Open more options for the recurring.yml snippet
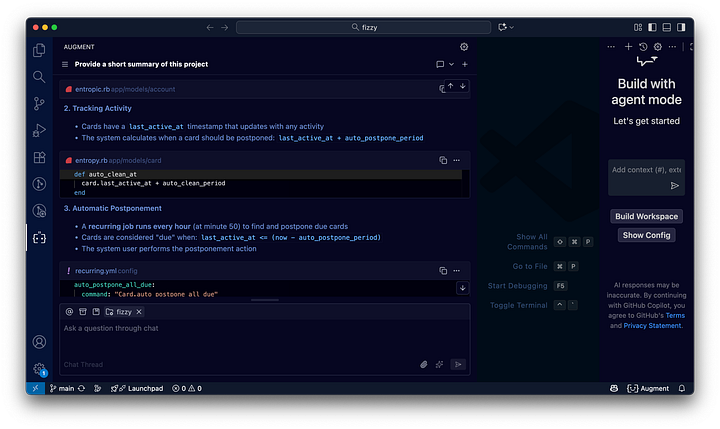The height and width of the screenshot is (429, 720). (x=456, y=271)
